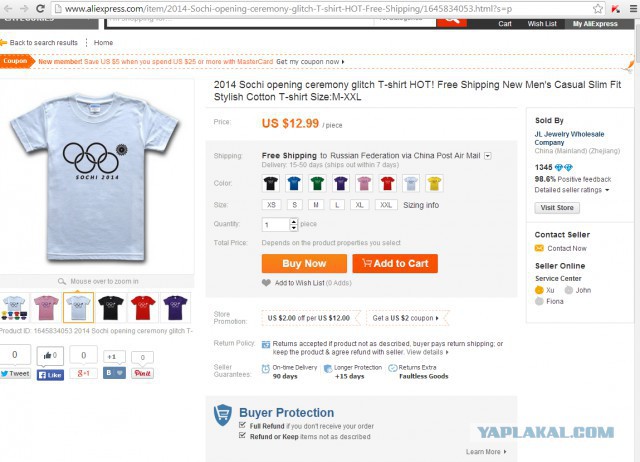Viewport: 640px width, 462px height.
Task: Choose the yellow t-shirt color swatch
Action: click(x=434, y=183)
